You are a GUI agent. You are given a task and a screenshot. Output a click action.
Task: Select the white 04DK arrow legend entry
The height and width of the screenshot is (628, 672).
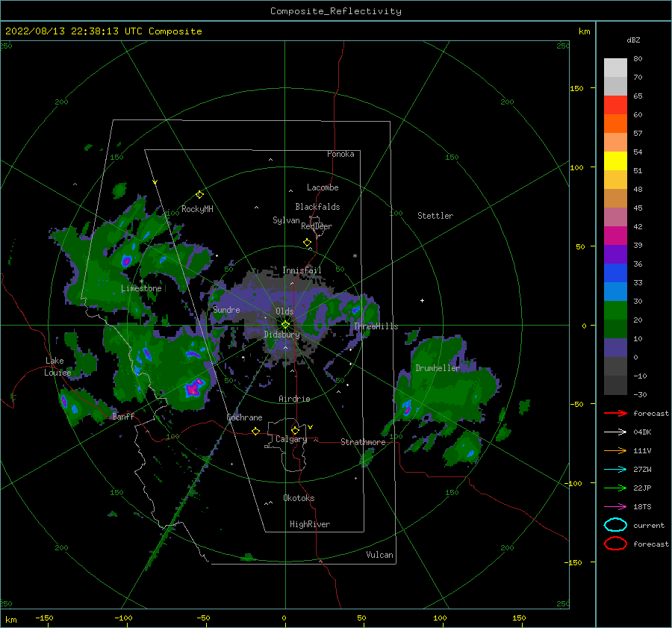(615, 432)
